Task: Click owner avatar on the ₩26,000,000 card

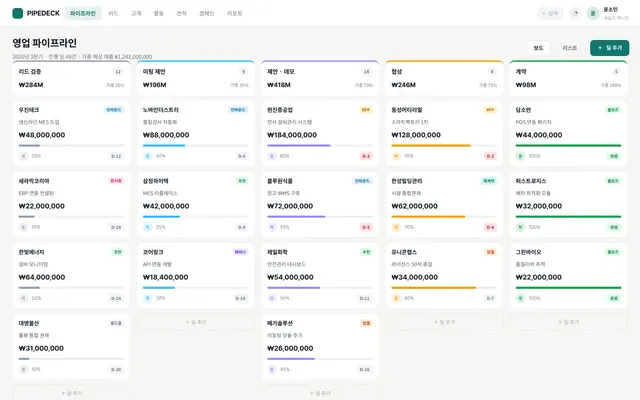Action: 272,369
